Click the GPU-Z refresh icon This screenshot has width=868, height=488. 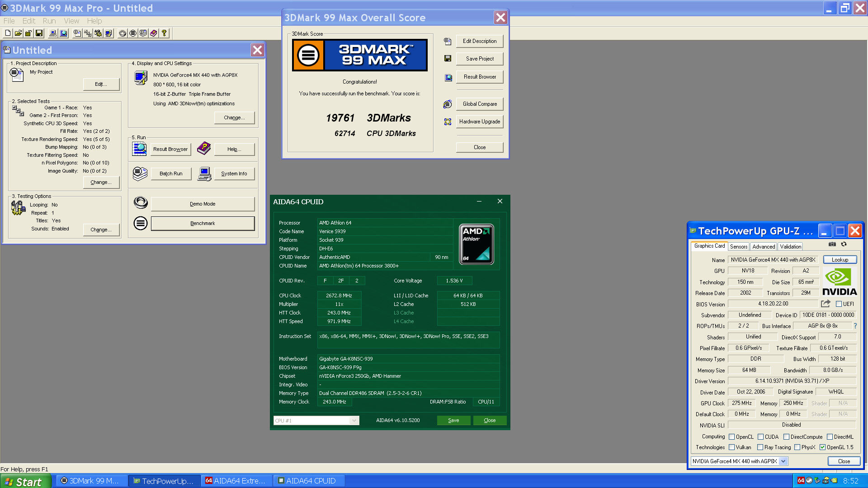844,244
